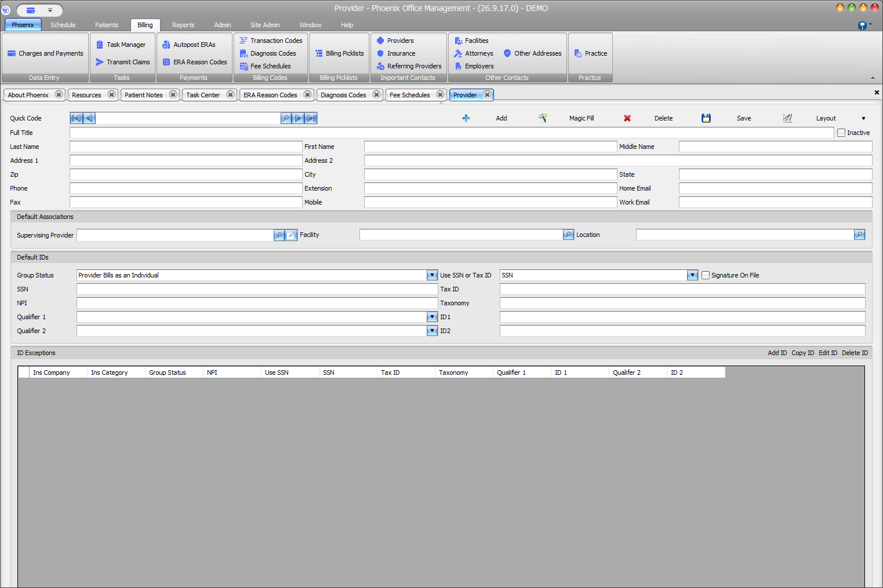Click the Last Name field
This screenshot has height=588, width=883.
pos(186,147)
